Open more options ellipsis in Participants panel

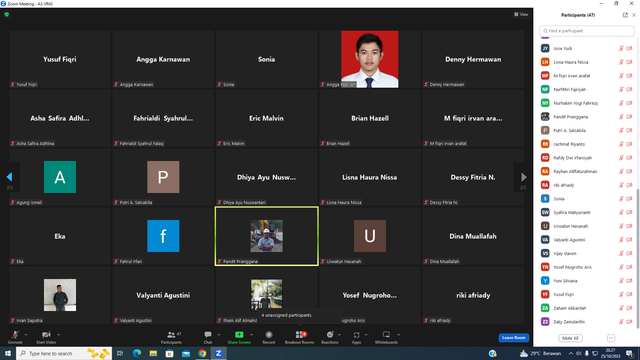pyautogui.click(x=611, y=338)
